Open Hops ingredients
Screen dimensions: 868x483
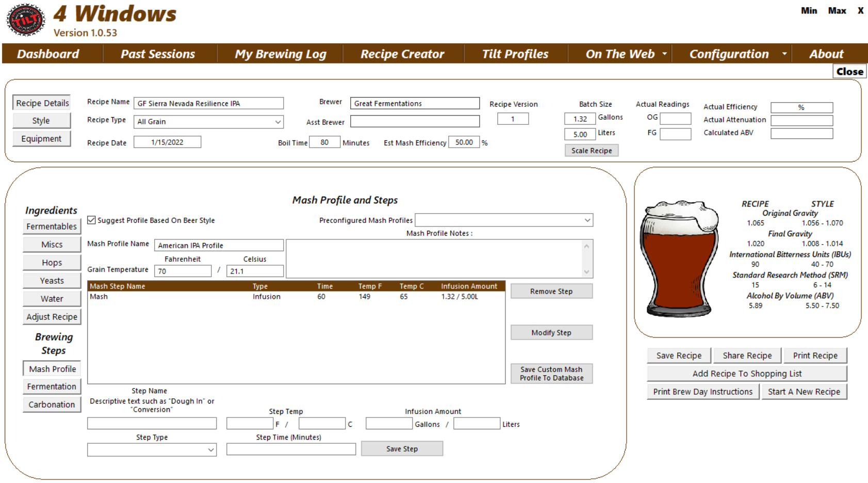tap(52, 263)
